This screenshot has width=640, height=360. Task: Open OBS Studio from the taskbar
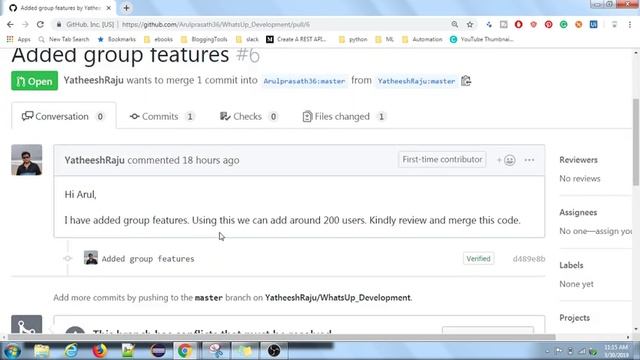(x=274, y=351)
